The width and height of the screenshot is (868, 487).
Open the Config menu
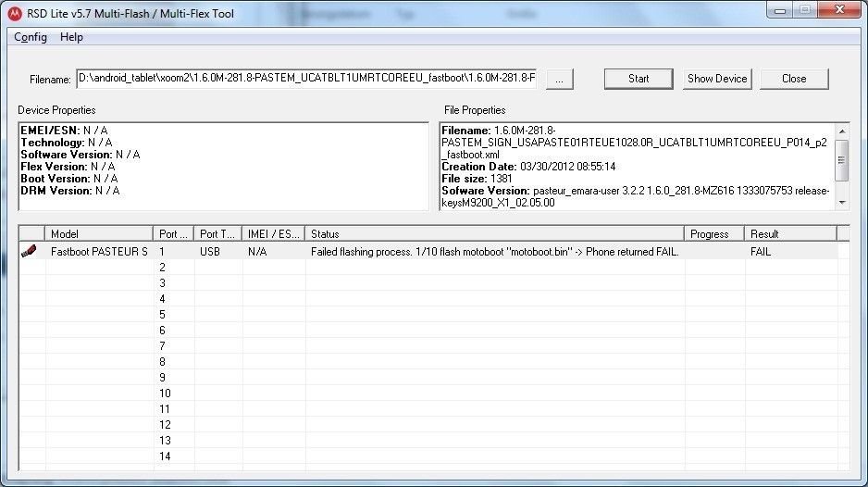tap(31, 37)
